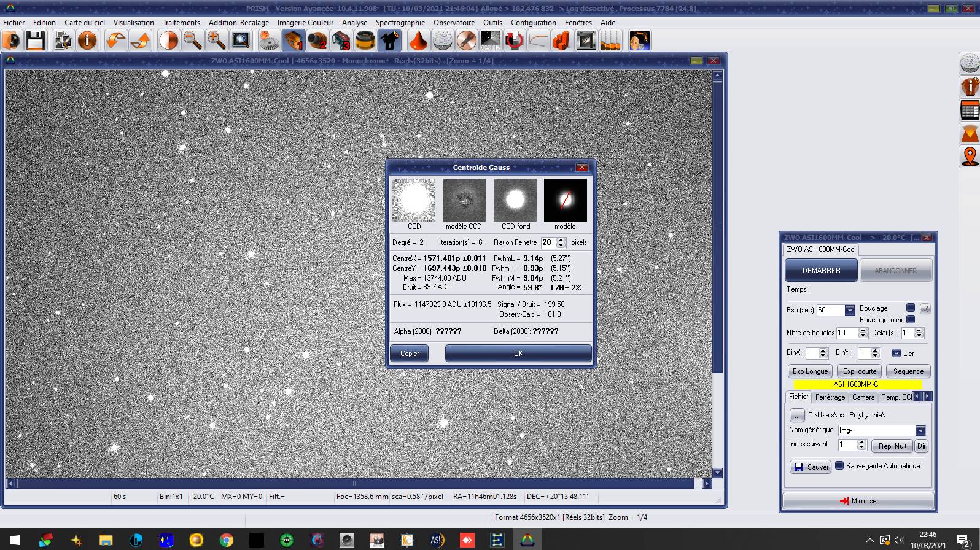Viewport: 980px width, 550px height.
Task: Click the Nbre de boucles spinner arrows
Action: 863,333
